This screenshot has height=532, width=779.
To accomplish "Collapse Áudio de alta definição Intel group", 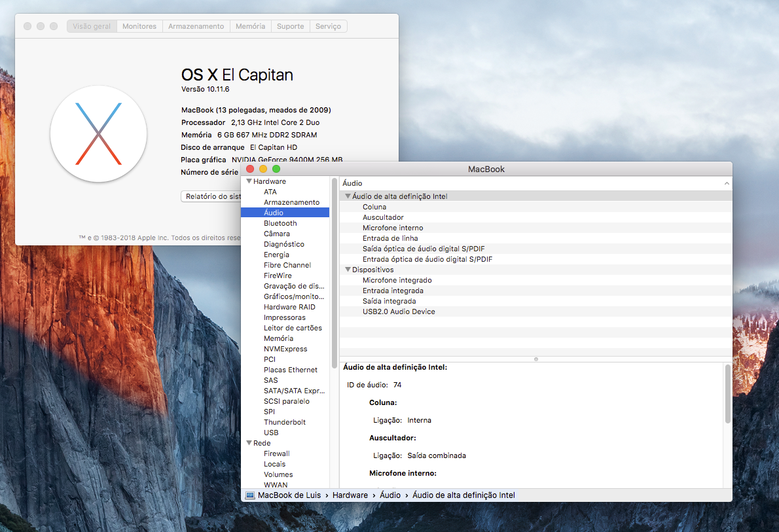I will [348, 196].
